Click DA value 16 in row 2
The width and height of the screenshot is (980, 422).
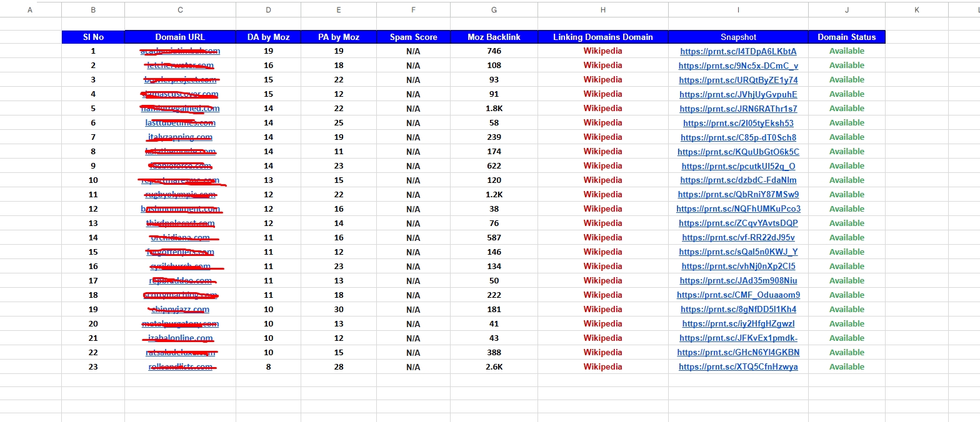click(268, 66)
